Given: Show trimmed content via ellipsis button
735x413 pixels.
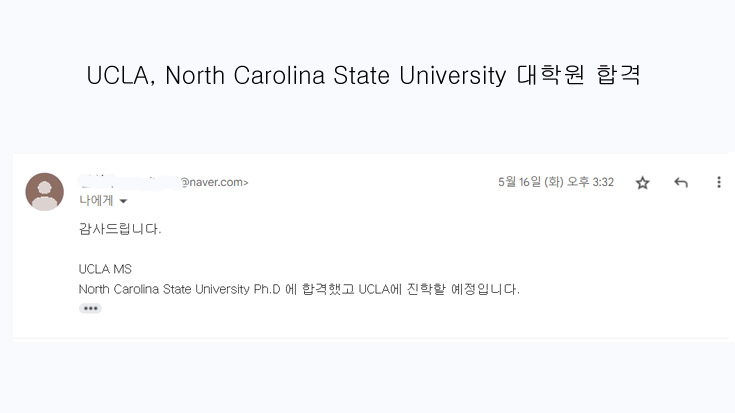Looking at the screenshot, I should pyautogui.click(x=90, y=308).
